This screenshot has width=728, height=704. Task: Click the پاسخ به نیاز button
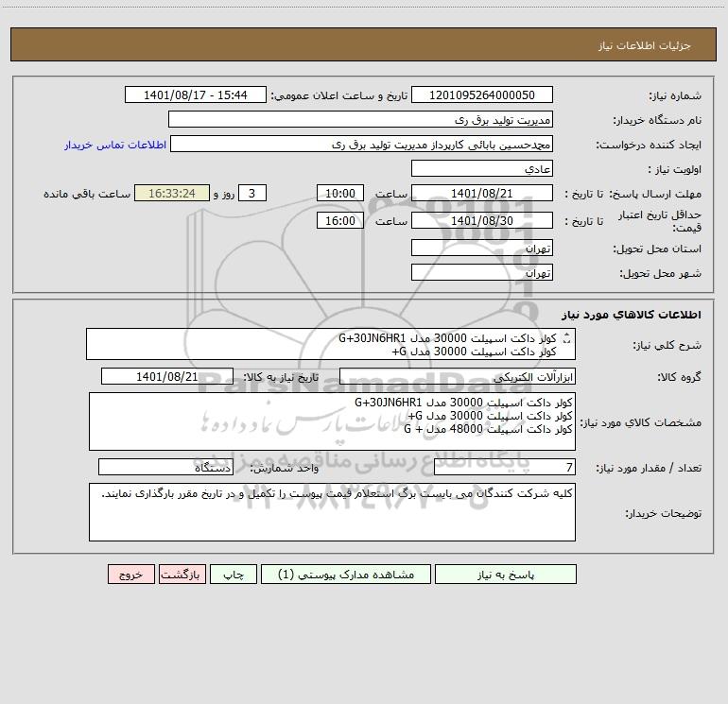(506, 574)
